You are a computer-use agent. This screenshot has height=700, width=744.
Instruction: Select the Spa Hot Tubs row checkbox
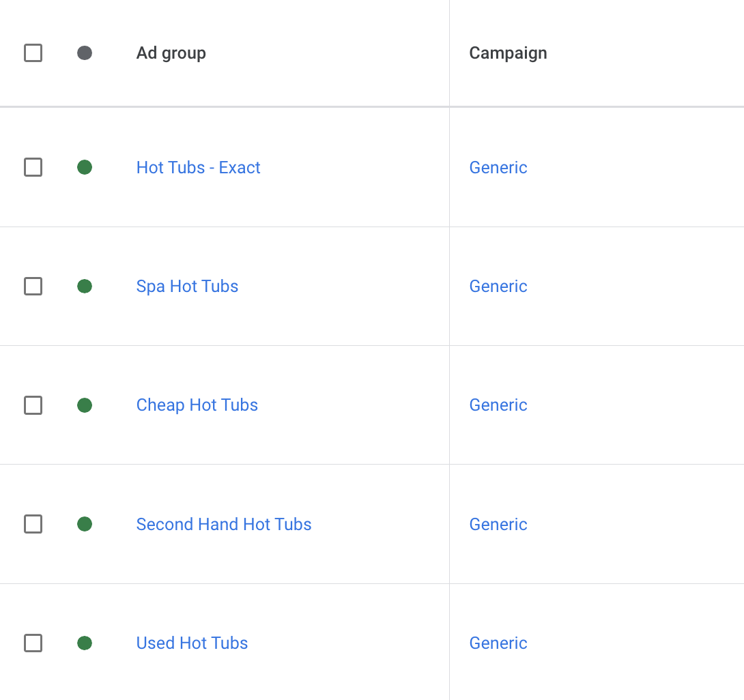(x=33, y=286)
